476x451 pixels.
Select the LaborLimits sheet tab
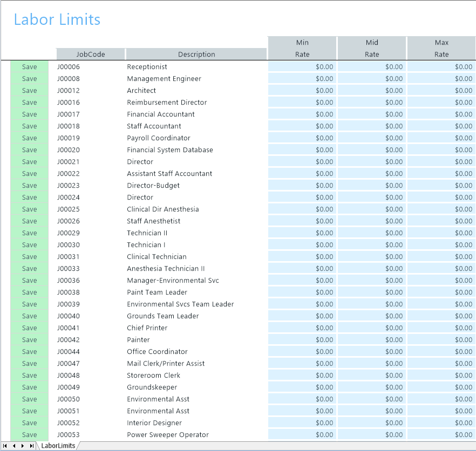coord(58,446)
